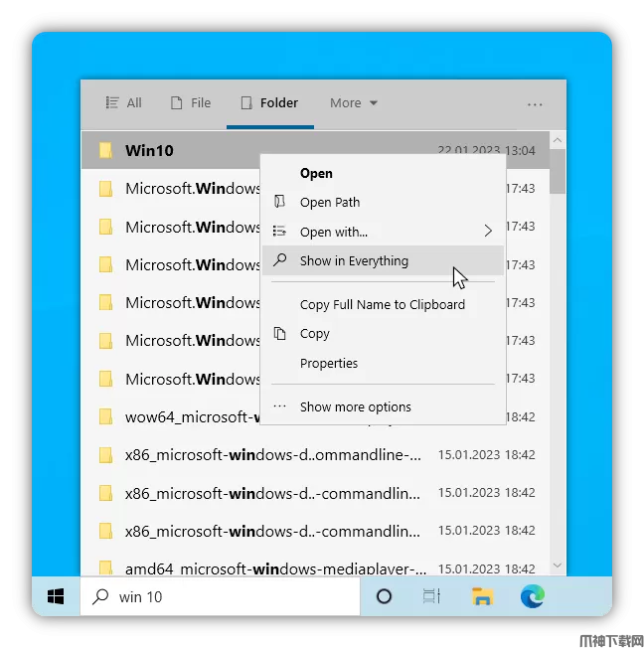Select Show in Everything menu entry
Image resolution: width=644 pixels, height=648 pixels.
tap(354, 261)
